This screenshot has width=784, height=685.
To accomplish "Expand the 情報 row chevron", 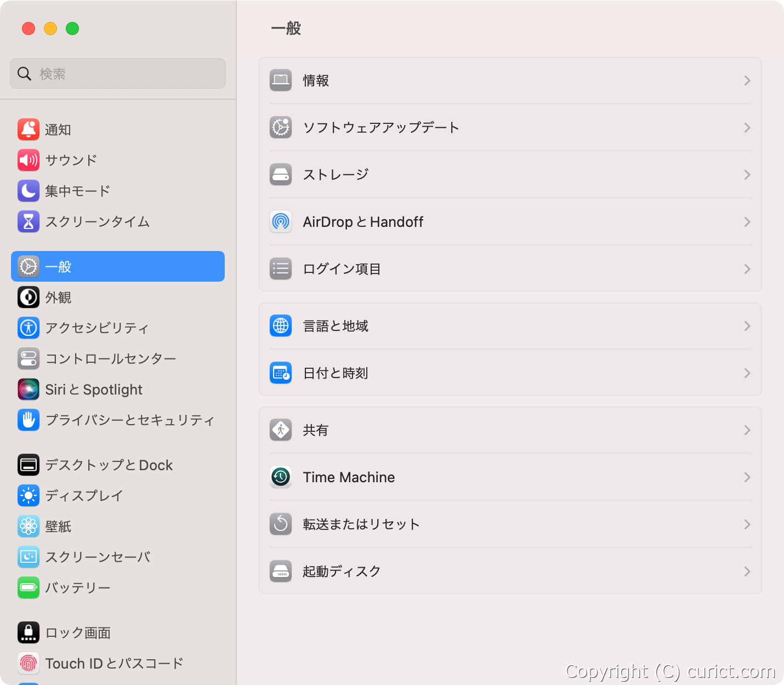I will click(747, 81).
